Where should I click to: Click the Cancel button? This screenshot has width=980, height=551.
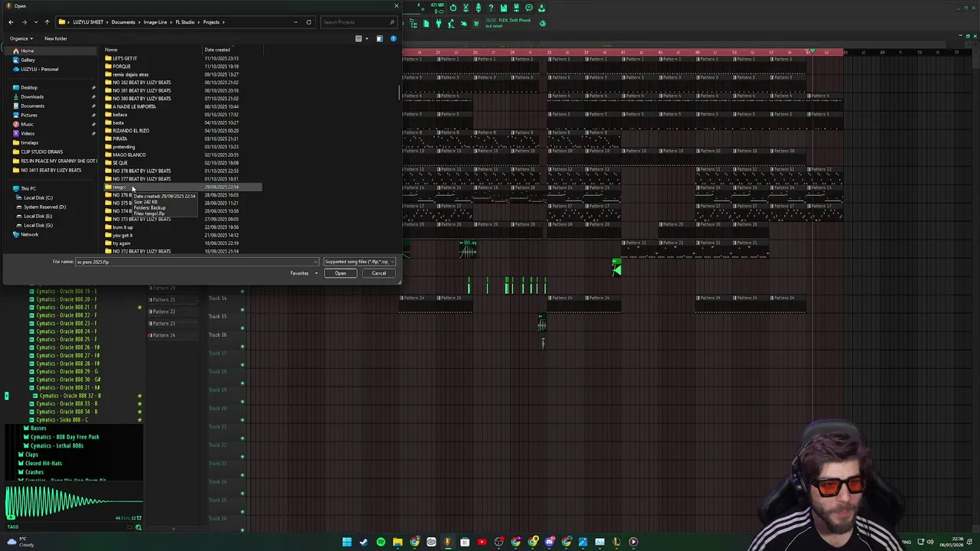click(x=379, y=273)
